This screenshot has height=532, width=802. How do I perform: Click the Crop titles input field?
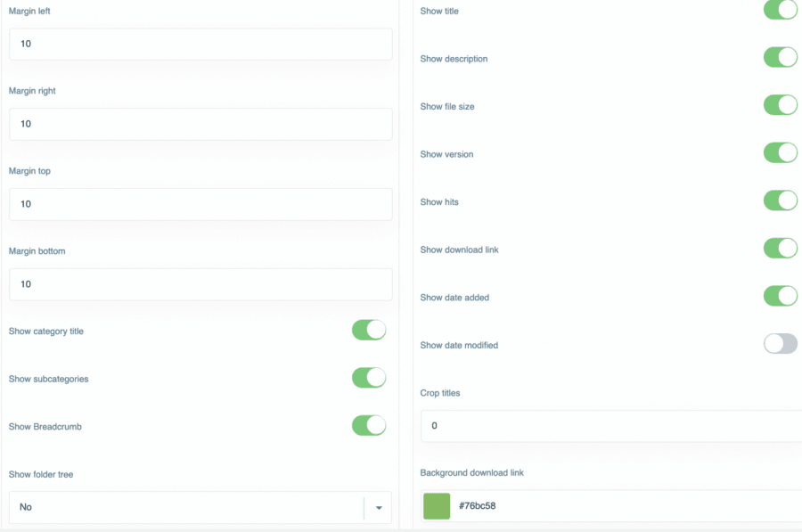click(613, 426)
